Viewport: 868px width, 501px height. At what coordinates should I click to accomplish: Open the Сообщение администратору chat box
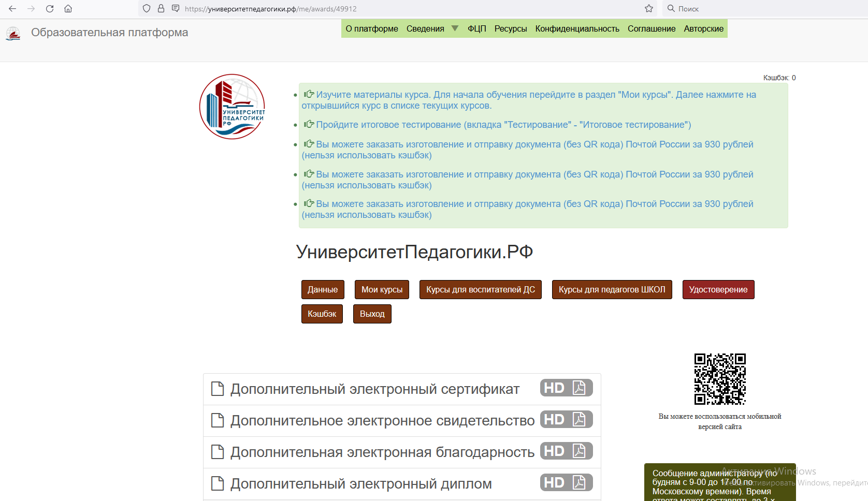[720, 482]
